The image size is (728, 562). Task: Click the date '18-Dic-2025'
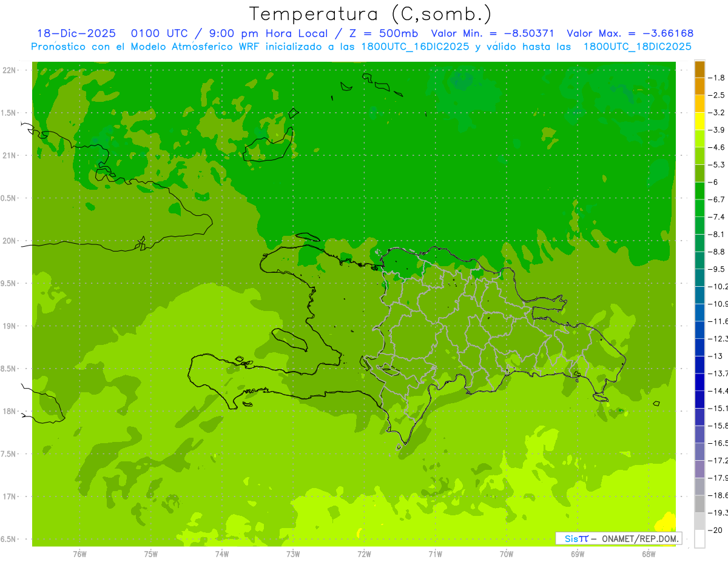point(76,33)
